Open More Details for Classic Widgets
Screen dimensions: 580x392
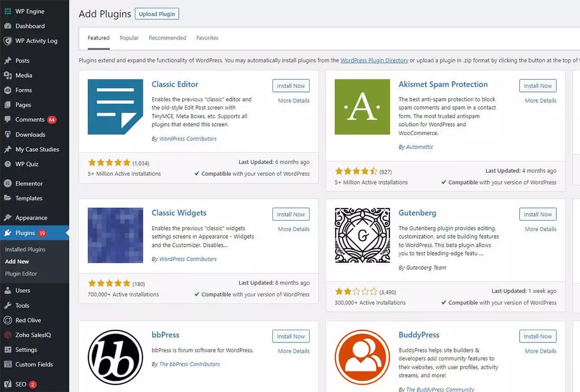pos(294,229)
